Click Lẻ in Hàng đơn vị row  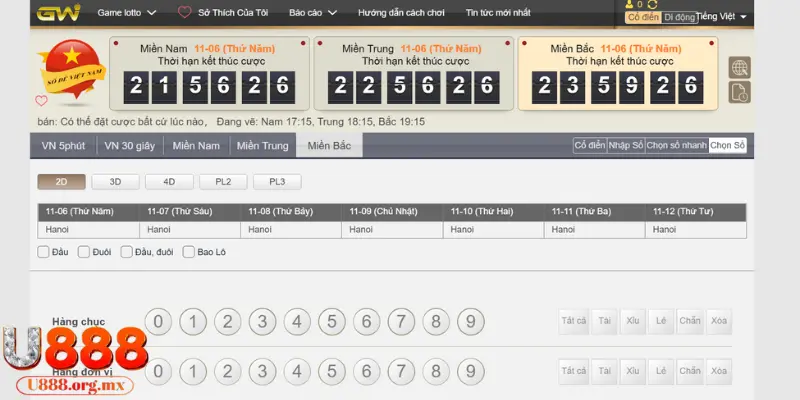pos(661,371)
